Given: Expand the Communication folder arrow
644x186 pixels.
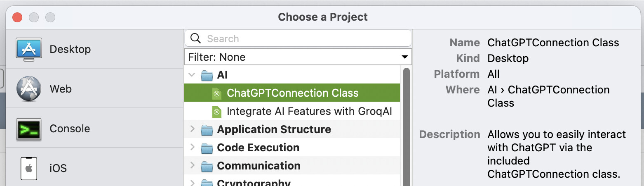Looking at the screenshot, I should [192, 166].
